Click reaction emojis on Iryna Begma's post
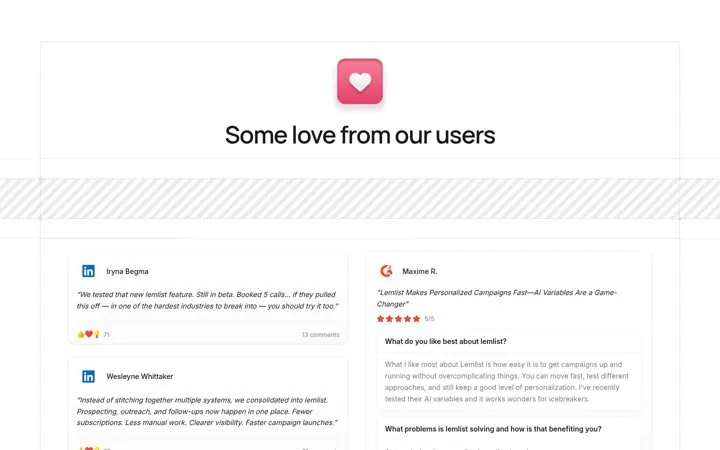Viewport: 720px width, 450px height. click(89, 334)
